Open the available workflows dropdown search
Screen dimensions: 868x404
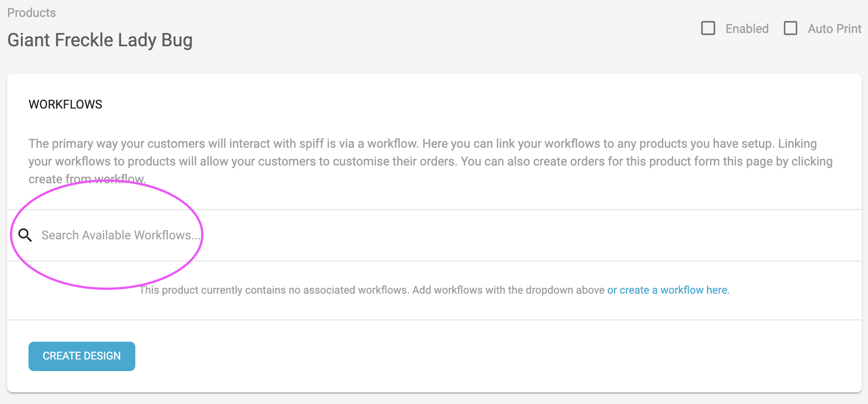click(x=434, y=235)
